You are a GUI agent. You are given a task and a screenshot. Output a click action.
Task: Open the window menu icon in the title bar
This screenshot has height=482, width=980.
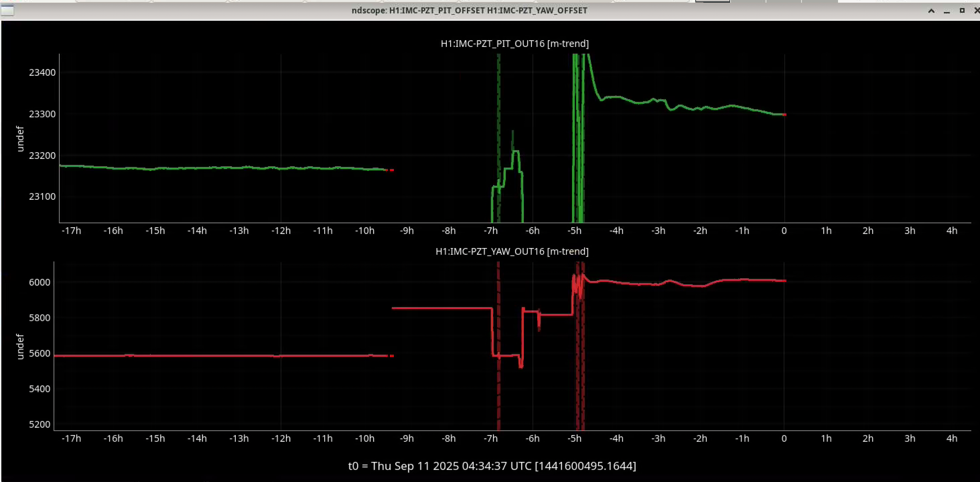click(8, 10)
